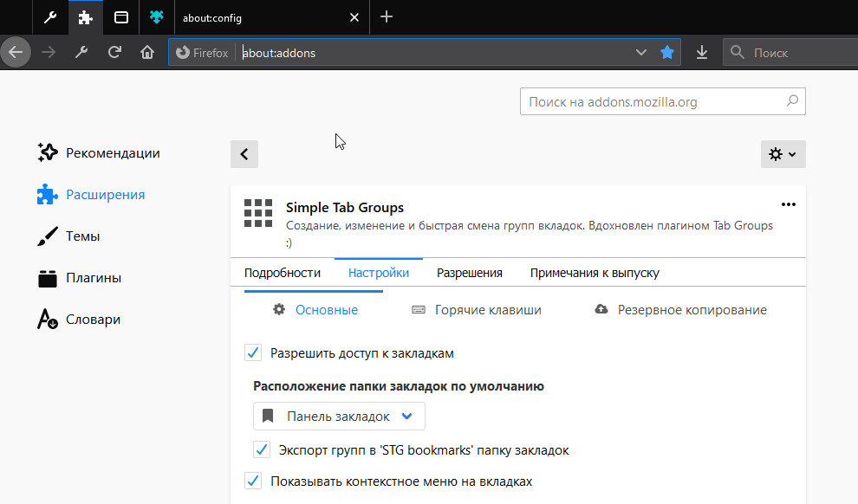Click the Simple Tab Groups title
The height and width of the screenshot is (504, 858).
click(345, 208)
